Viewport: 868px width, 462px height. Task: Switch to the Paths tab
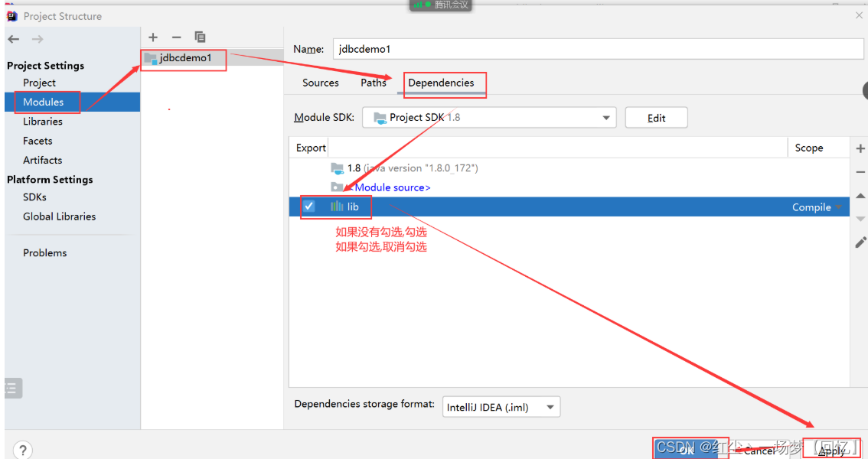coord(373,83)
